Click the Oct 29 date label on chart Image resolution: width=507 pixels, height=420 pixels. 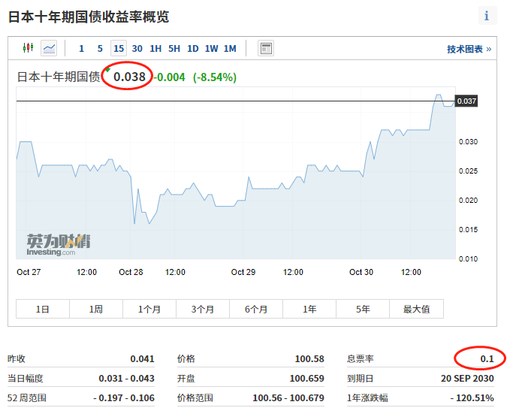[243, 272]
